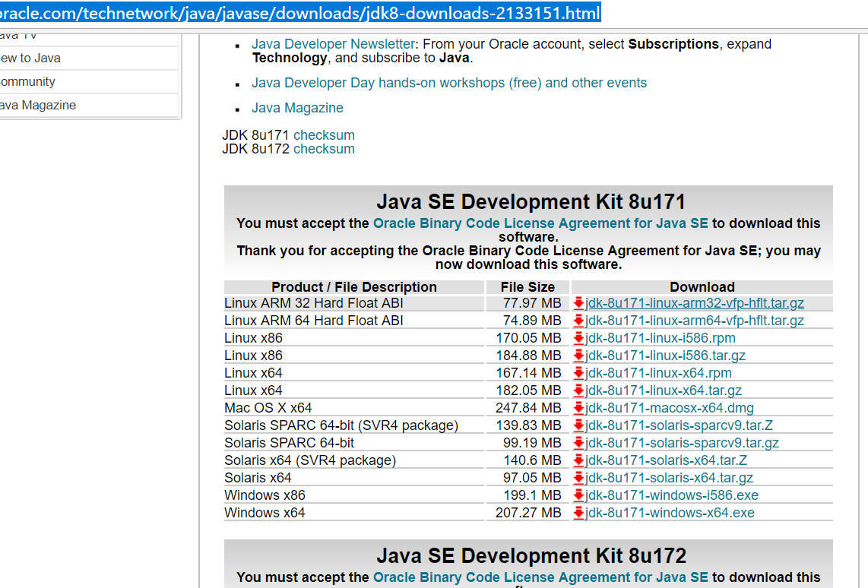Click the red download arrow beside jdk-8u171-linux-arm64-vfp-hflt.tar.gz
The height and width of the screenshot is (588, 868).
point(578,321)
